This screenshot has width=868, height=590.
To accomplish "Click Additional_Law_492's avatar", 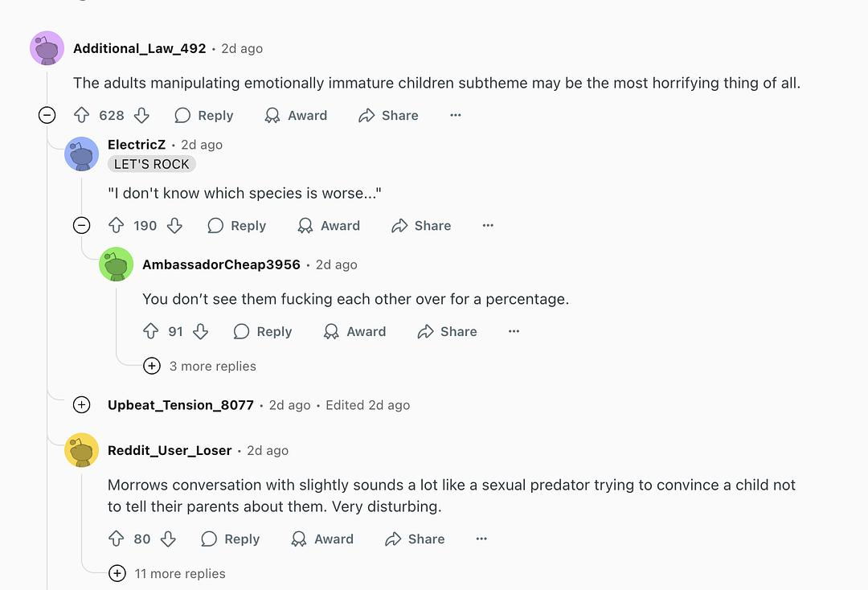I will (47, 48).
